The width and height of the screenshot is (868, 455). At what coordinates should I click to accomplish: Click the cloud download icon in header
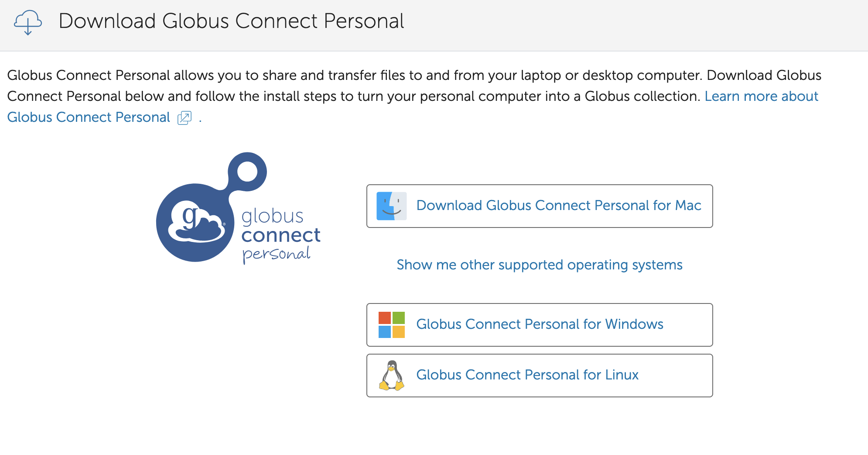tap(28, 22)
